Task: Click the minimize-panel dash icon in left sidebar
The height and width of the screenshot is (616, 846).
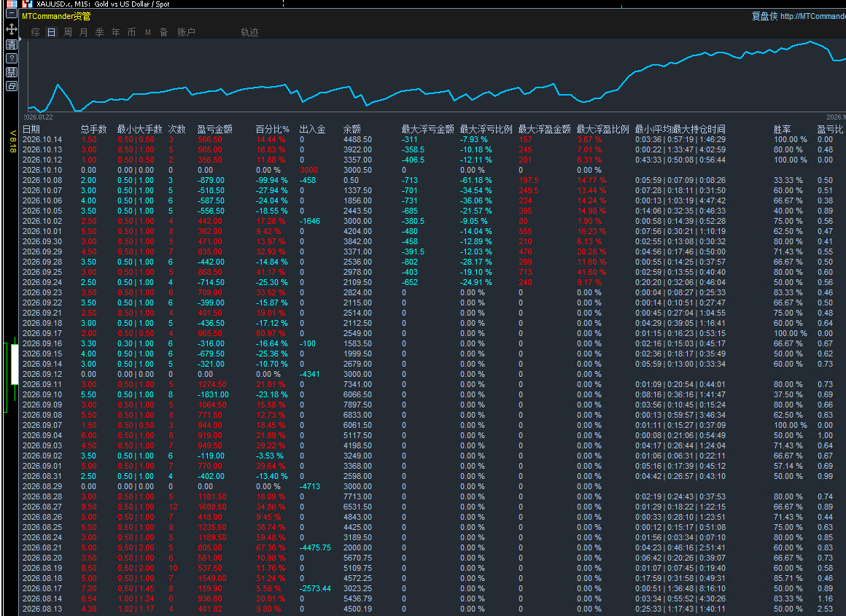Action: click(x=12, y=15)
